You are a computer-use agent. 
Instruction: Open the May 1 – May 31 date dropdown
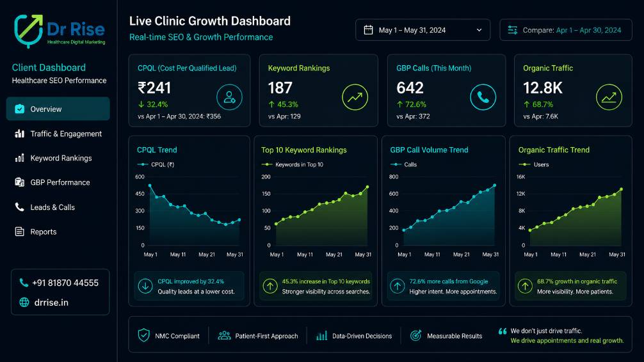(423, 30)
